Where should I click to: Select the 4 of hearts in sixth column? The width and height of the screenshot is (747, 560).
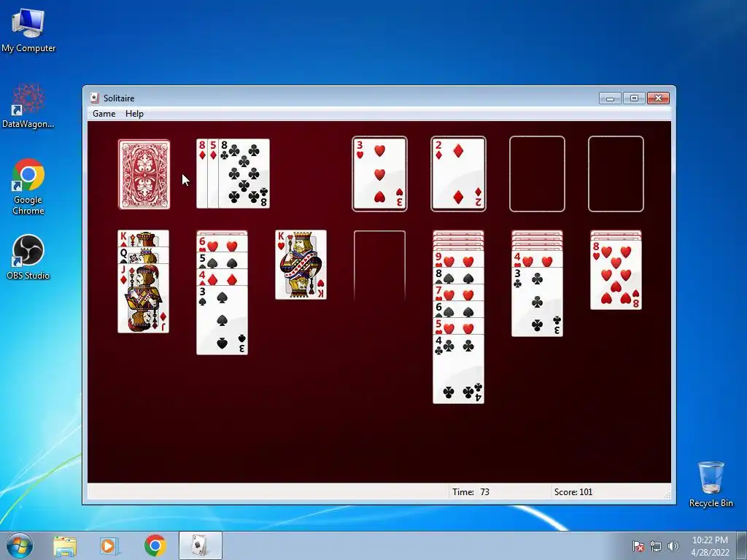[x=537, y=260]
